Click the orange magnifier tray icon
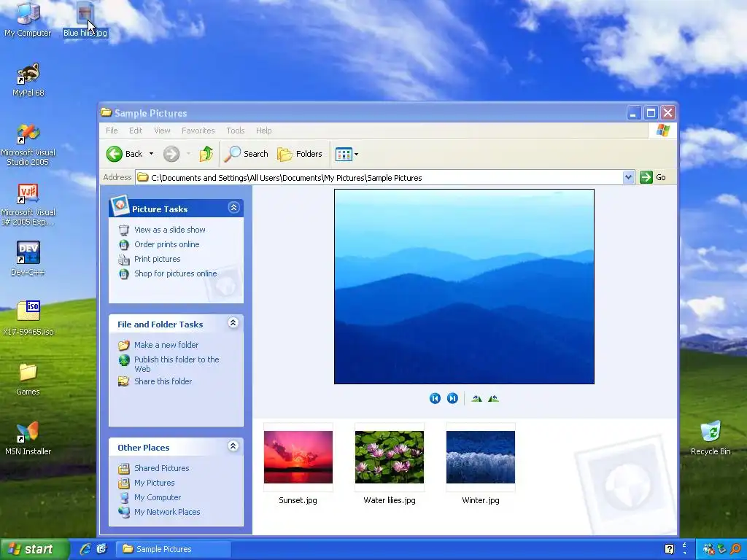747x560 pixels. pos(735,550)
